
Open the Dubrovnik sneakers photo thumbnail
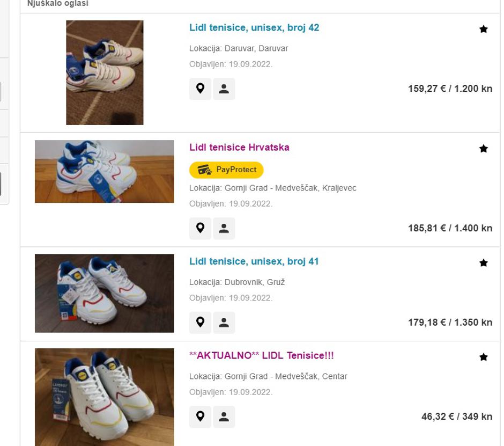(105, 293)
